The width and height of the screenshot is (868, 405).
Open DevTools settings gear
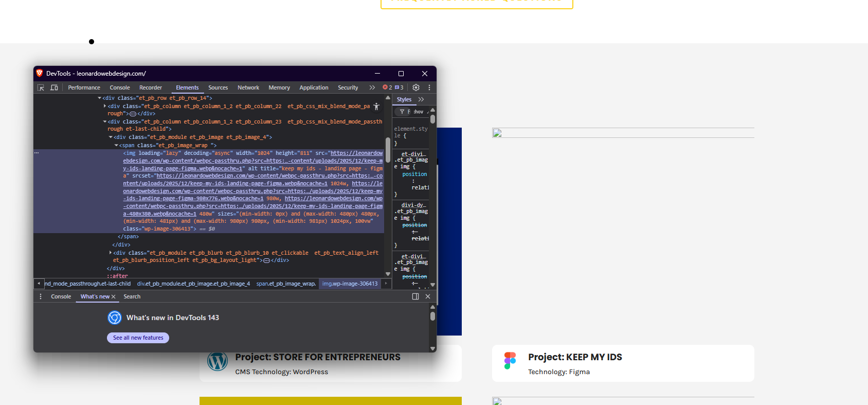point(416,87)
